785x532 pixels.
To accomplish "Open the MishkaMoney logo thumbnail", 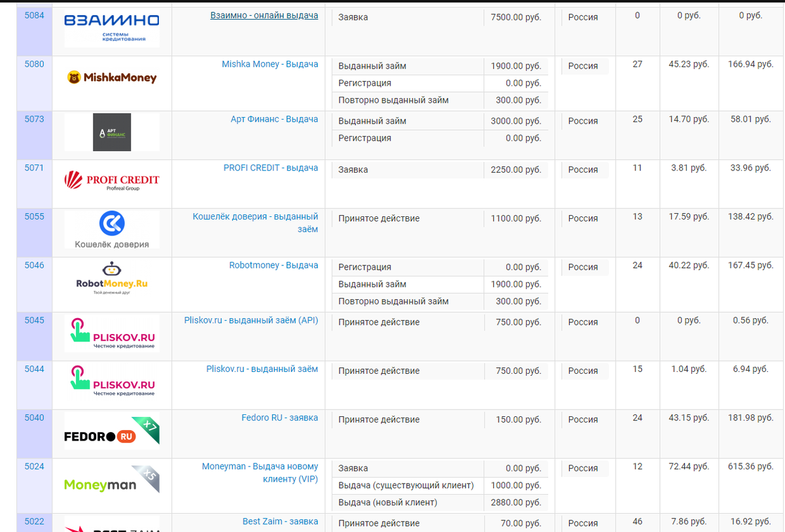I will [x=112, y=78].
